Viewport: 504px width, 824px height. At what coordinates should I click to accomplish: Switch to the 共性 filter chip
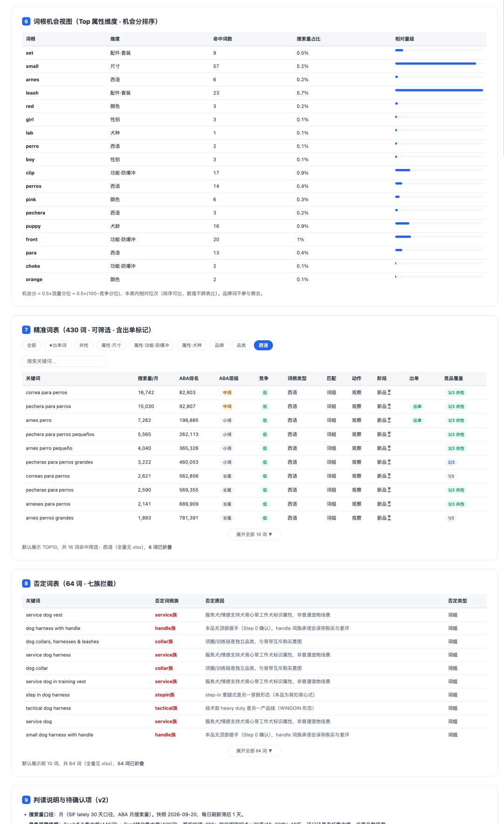tap(84, 345)
